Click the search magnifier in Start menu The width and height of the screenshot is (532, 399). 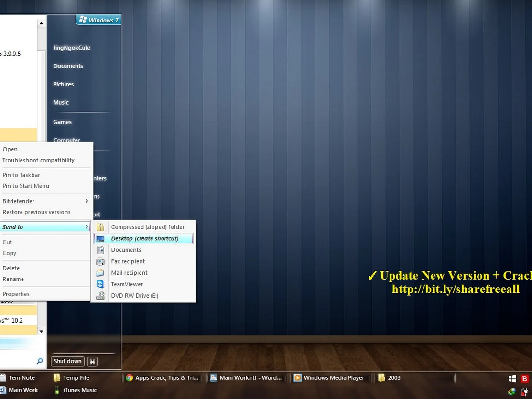click(40, 361)
